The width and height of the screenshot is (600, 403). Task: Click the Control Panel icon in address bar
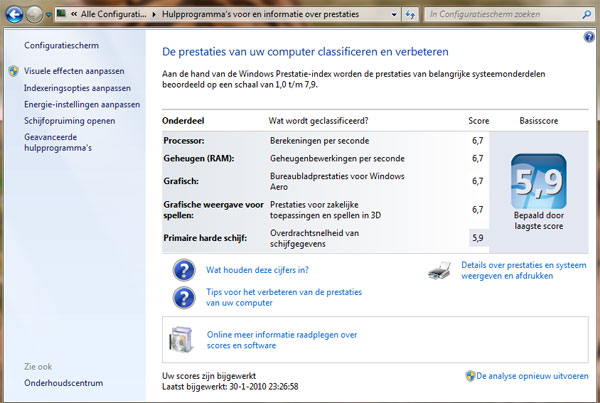[x=61, y=14]
